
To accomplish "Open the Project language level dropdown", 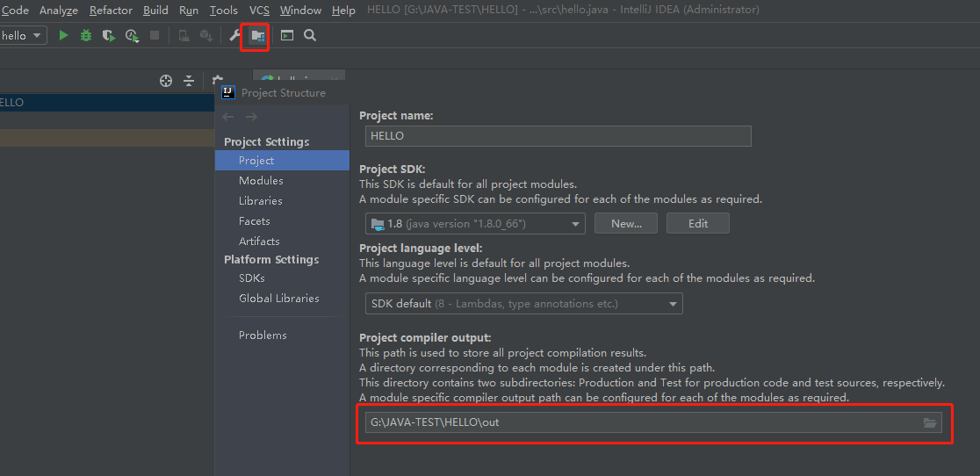I will pyautogui.click(x=523, y=304).
